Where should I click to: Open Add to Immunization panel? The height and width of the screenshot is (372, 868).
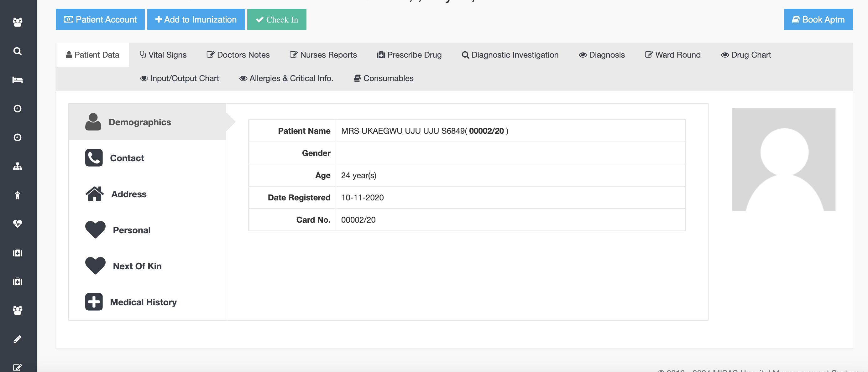tap(196, 19)
